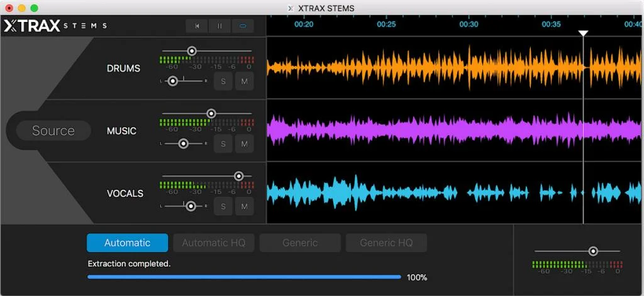Click the DRUMS level meter
This screenshot has height=296, width=644.
pyautogui.click(x=206, y=60)
